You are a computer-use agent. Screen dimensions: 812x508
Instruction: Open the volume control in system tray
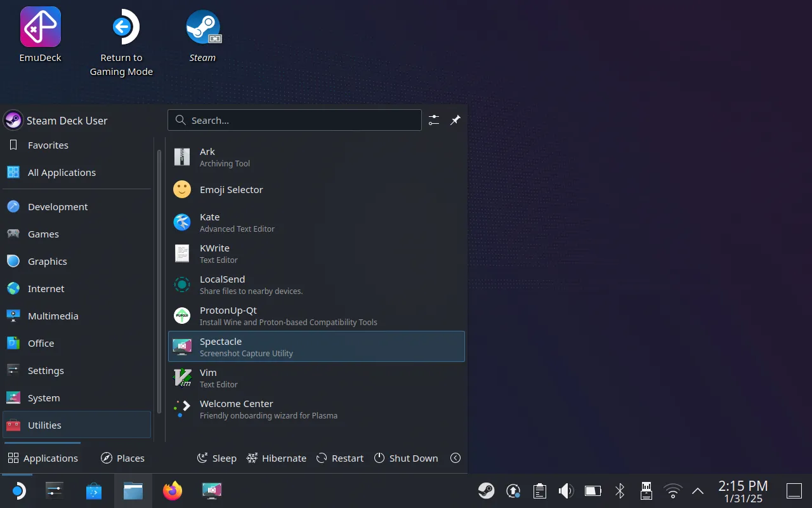(565, 491)
